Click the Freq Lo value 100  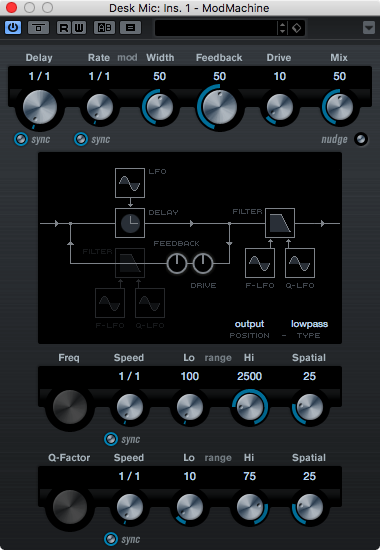[189, 376]
